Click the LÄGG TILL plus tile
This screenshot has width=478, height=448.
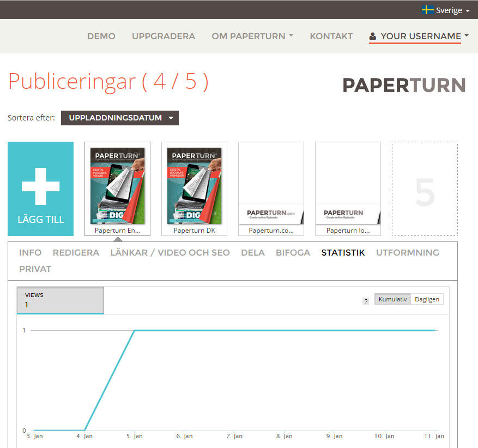[40, 189]
